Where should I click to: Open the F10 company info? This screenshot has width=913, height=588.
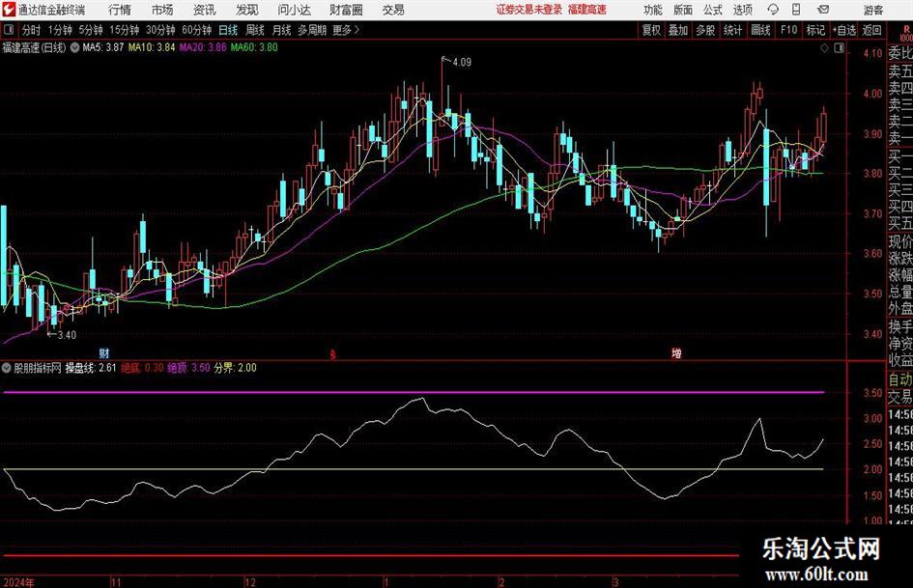(788, 30)
